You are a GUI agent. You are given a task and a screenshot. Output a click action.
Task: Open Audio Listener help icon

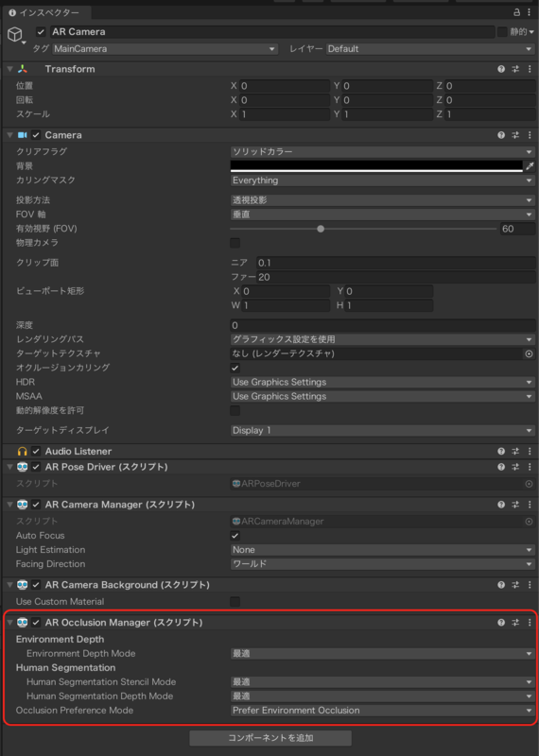(501, 452)
